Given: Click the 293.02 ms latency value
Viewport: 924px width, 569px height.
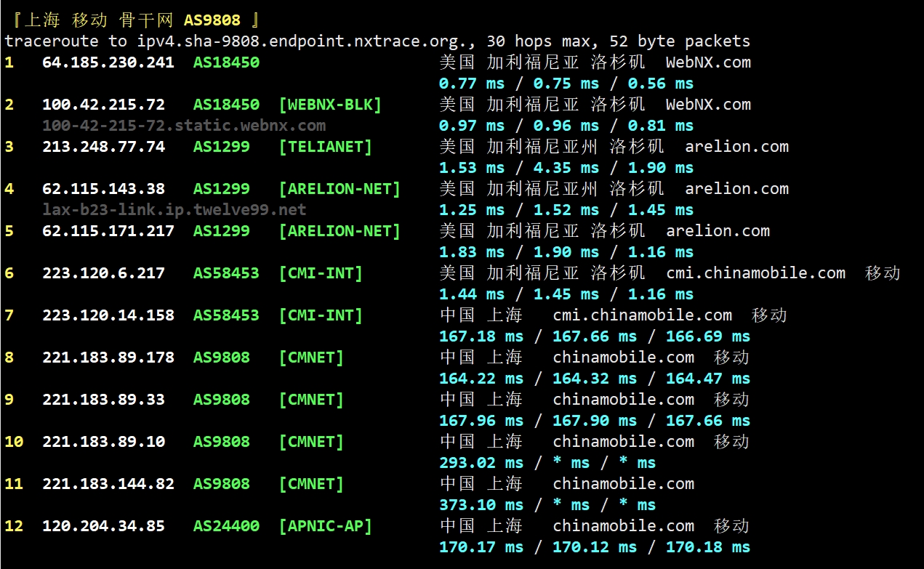Looking at the screenshot, I should pos(481,463).
